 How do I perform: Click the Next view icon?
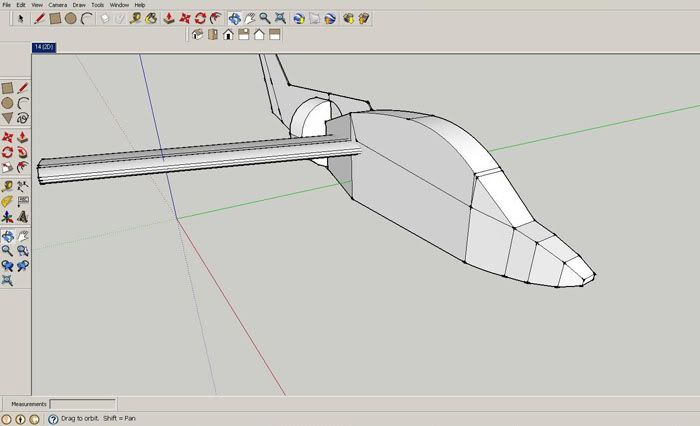click(x=23, y=266)
